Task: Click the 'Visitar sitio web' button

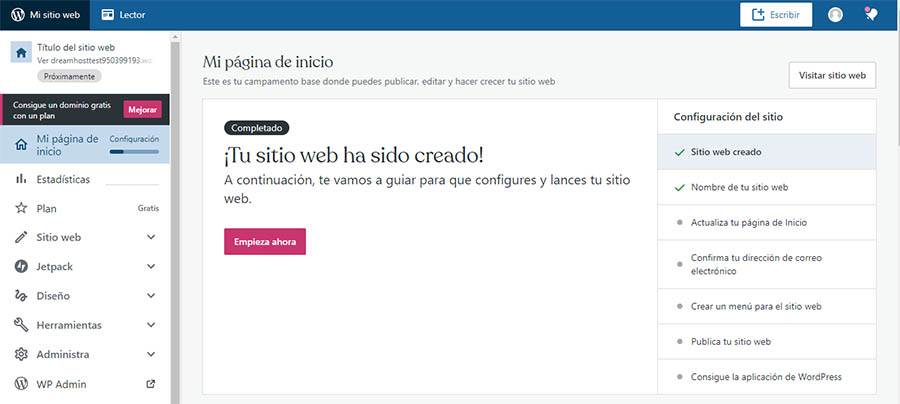Action: point(832,75)
